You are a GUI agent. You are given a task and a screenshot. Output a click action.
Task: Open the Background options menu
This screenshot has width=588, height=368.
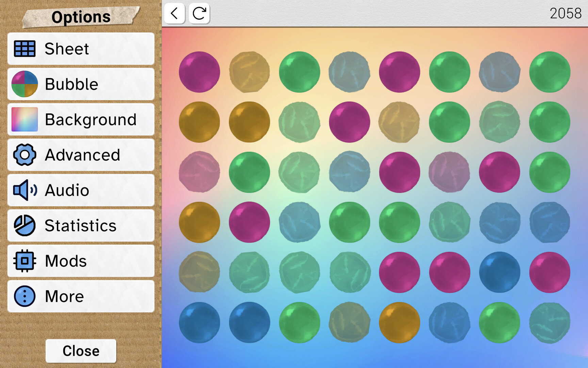click(90, 120)
